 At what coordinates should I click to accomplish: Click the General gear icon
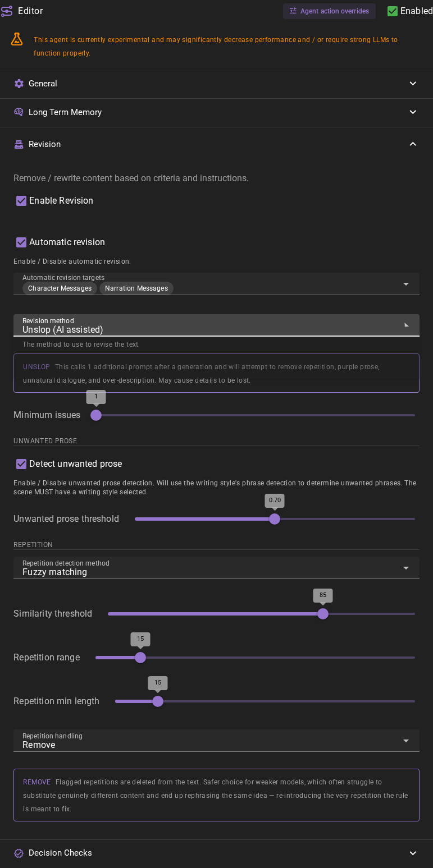(19, 84)
